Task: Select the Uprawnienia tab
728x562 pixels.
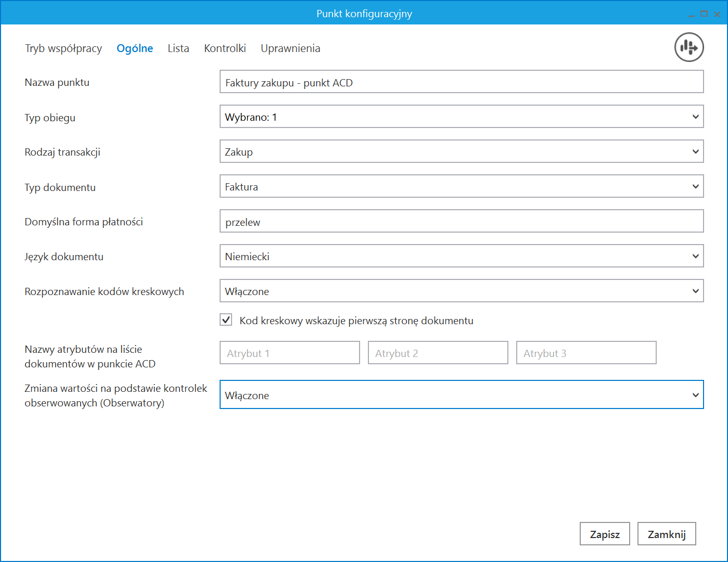Action: 290,48
